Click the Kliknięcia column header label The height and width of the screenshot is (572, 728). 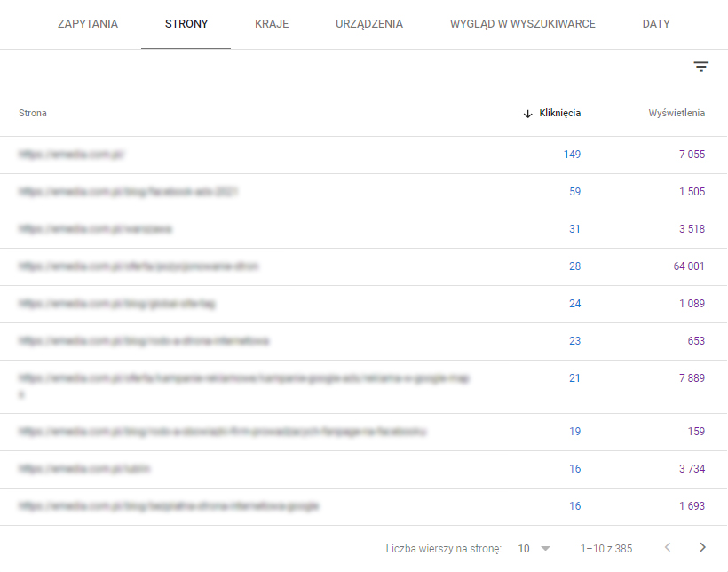(559, 113)
